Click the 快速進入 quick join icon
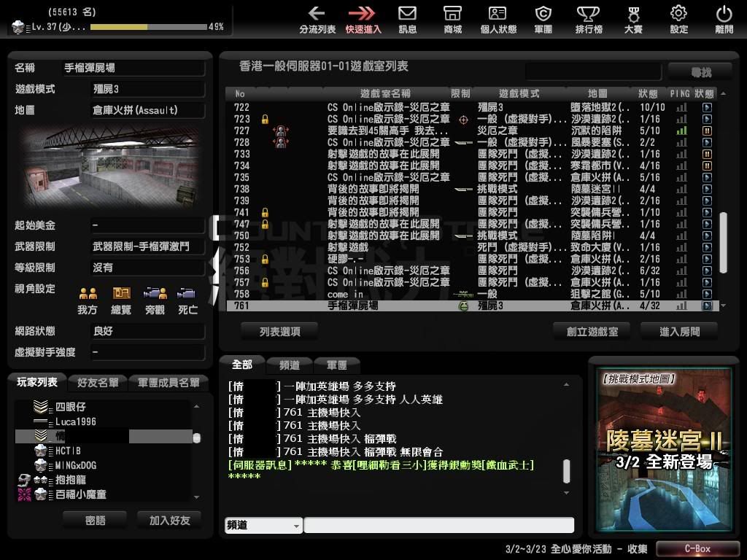 tap(363, 14)
